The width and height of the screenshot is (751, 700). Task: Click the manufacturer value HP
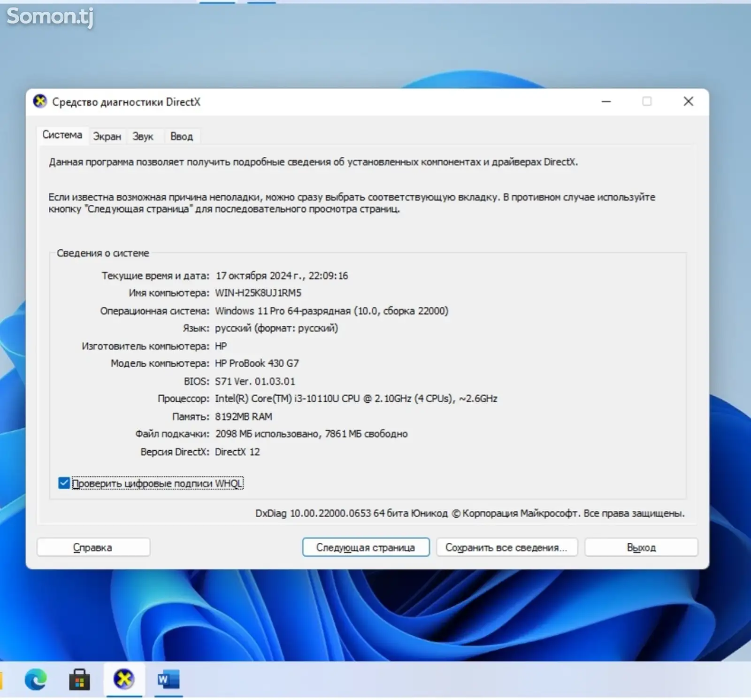[221, 346]
